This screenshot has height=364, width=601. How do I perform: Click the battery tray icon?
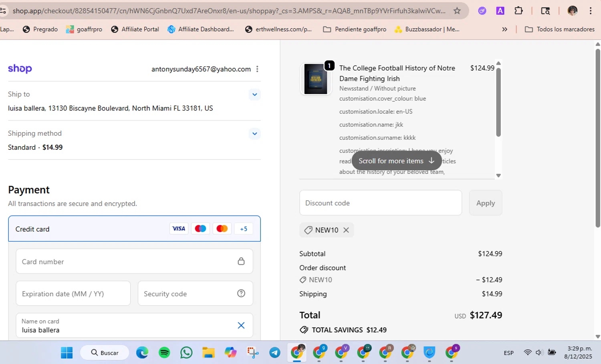[x=552, y=352]
